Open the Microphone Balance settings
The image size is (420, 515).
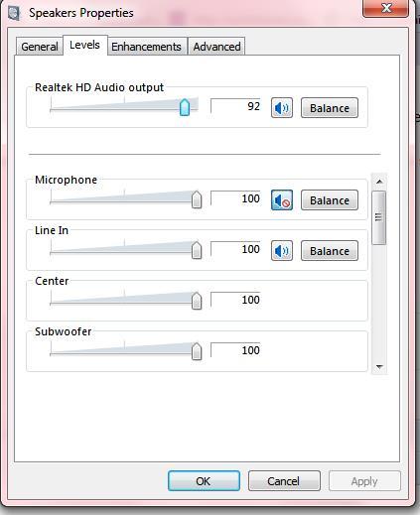(330, 200)
